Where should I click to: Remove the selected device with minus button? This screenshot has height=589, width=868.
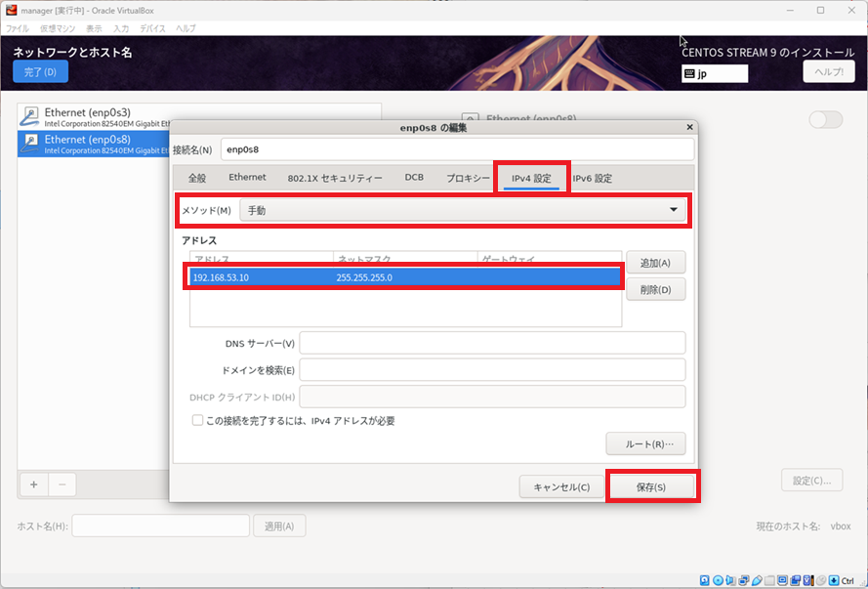tap(62, 484)
